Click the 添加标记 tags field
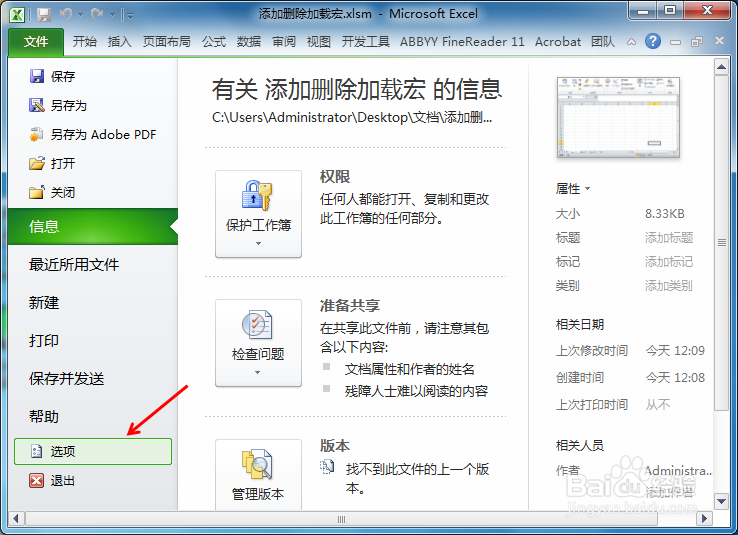Screen dimensions: 738x535 click(669, 262)
